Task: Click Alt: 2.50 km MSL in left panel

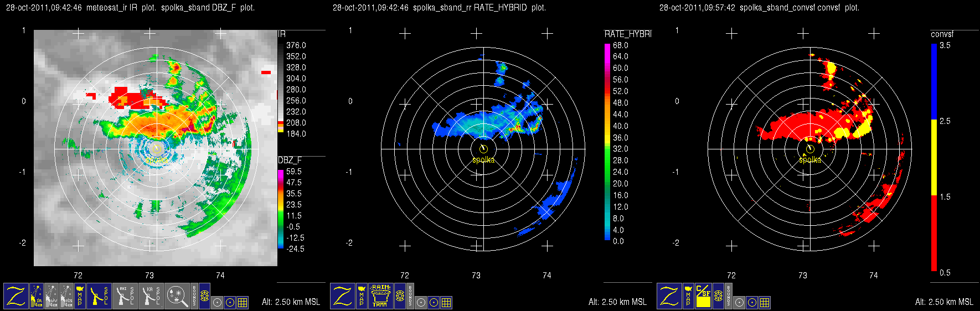Action: click(291, 302)
